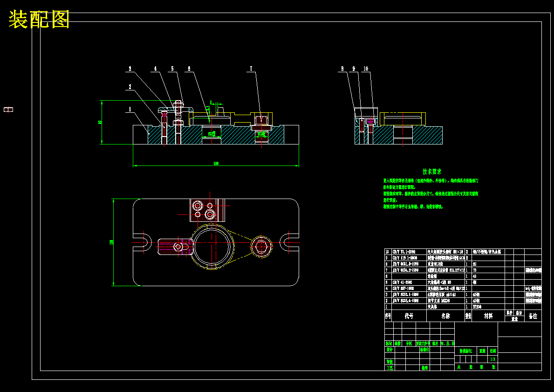Select the 阶段标记 label in title block
Viewport: 554px width, 392px height.
(x=465, y=351)
